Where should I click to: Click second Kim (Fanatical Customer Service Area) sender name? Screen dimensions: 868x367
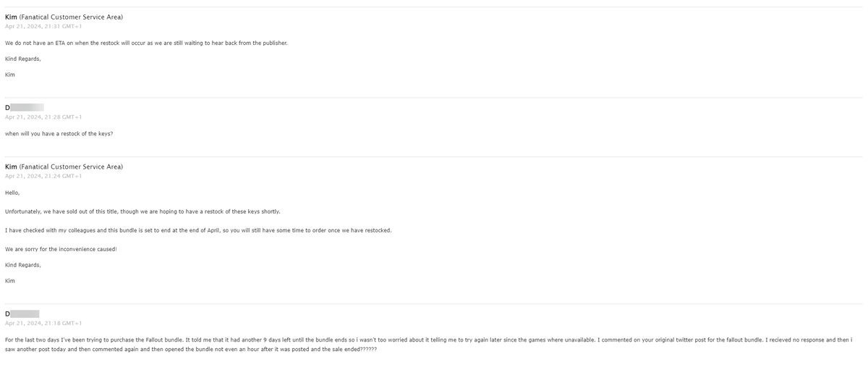64,166
